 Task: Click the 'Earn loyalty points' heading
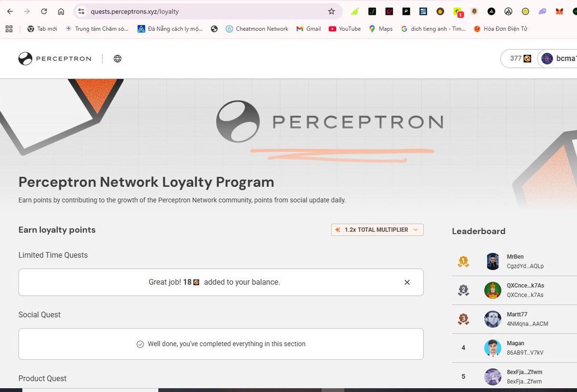click(x=57, y=230)
